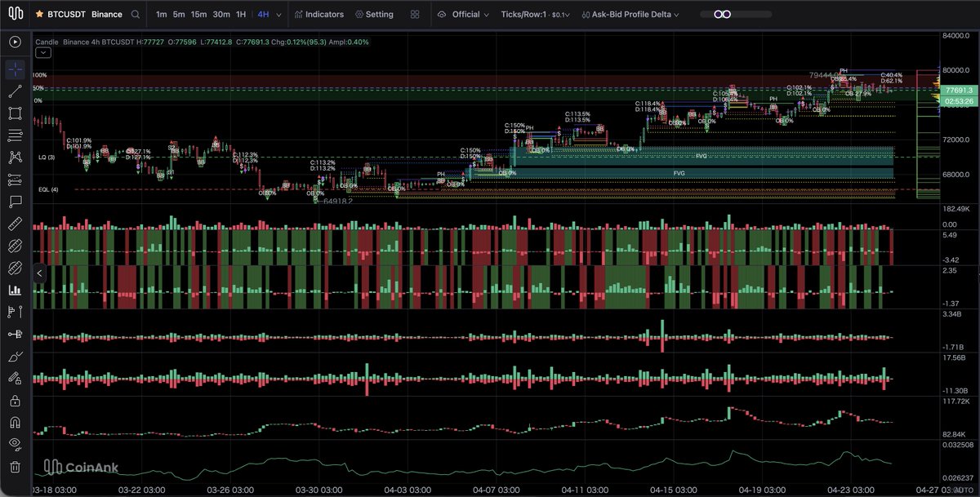Click the Binance exchange label
The height and width of the screenshot is (497, 980).
(x=107, y=15)
